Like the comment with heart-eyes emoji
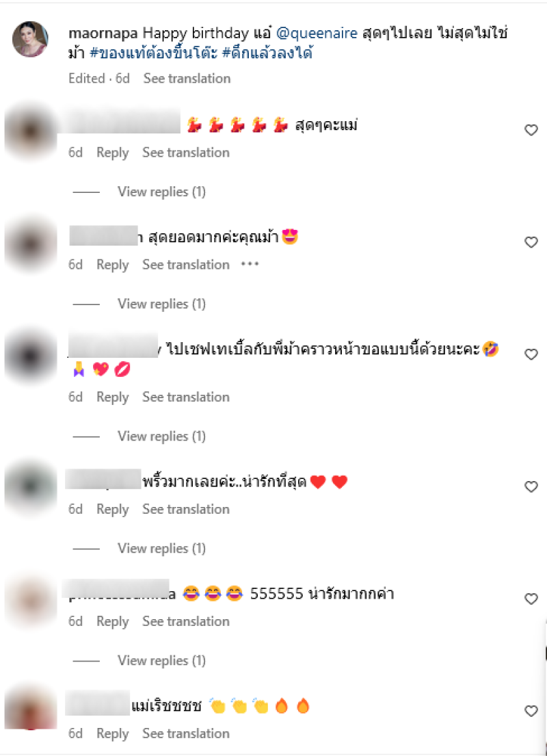 pos(531,242)
